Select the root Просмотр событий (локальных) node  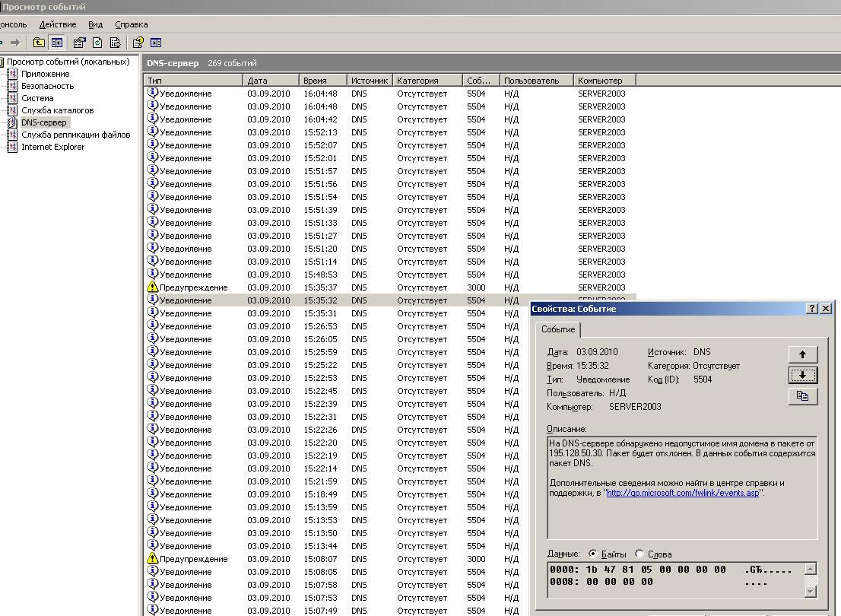click(68, 62)
